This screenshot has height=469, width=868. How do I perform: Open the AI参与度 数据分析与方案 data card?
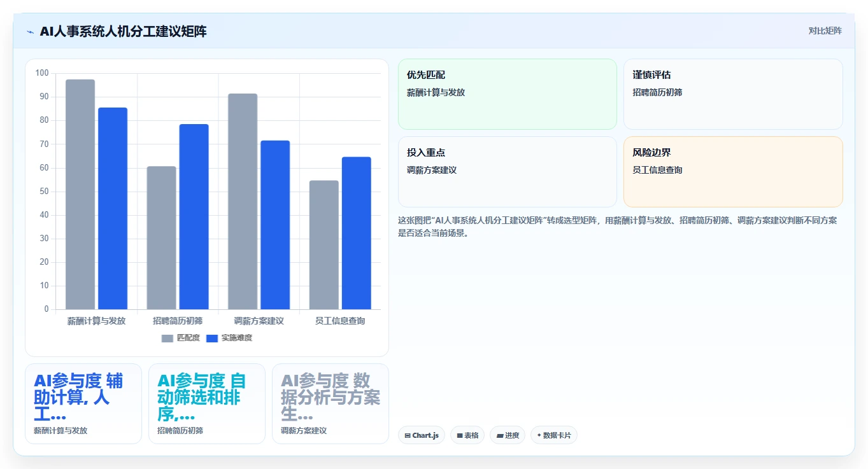(331, 403)
